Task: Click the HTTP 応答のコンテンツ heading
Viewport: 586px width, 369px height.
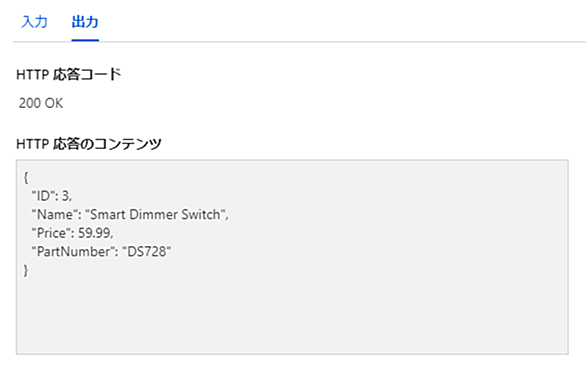Action: [x=89, y=144]
